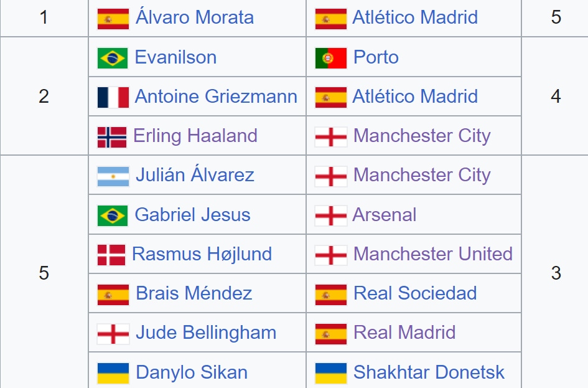
Task: Click the England flag next to Arsenal
Action: pyautogui.click(x=330, y=215)
